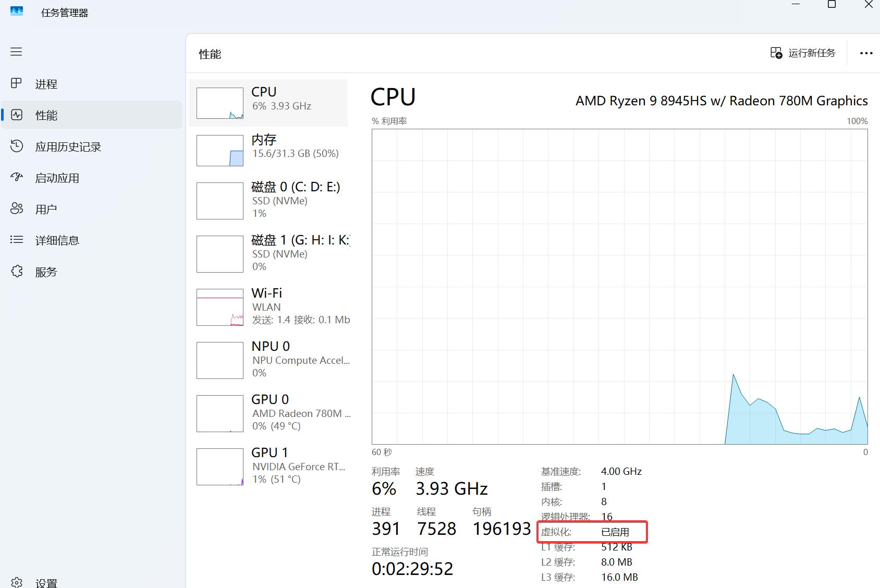Click the % 利用率 graph label

click(389, 121)
